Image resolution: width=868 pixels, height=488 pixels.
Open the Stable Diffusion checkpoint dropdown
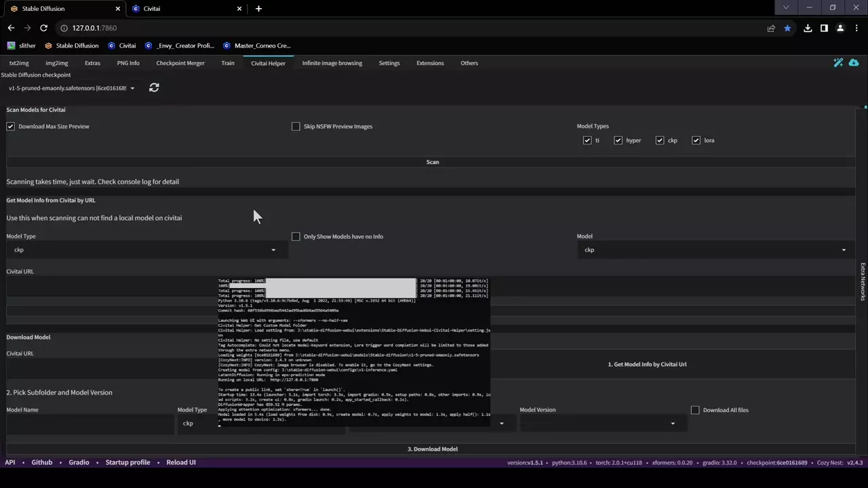(x=71, y=88)
